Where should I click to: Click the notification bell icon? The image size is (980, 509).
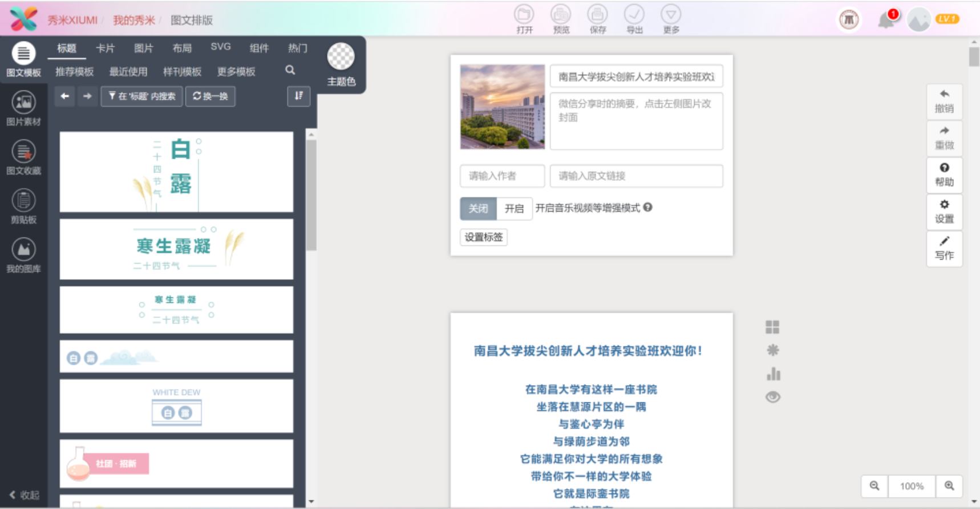point(886,21)
